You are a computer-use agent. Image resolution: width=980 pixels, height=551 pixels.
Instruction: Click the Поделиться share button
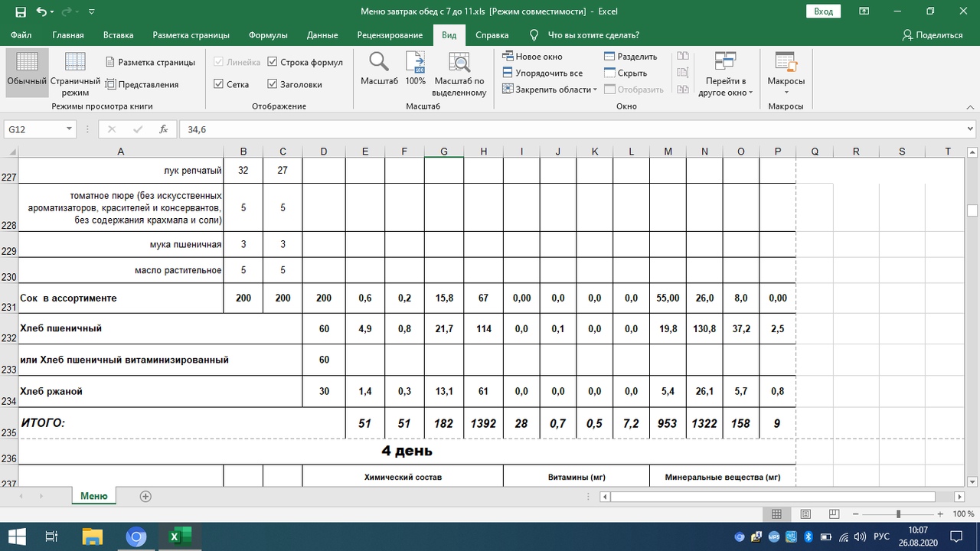932,35
